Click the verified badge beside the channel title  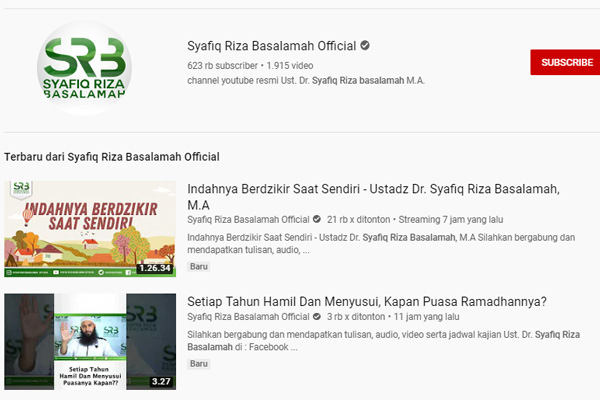click(x=365, y=46)
